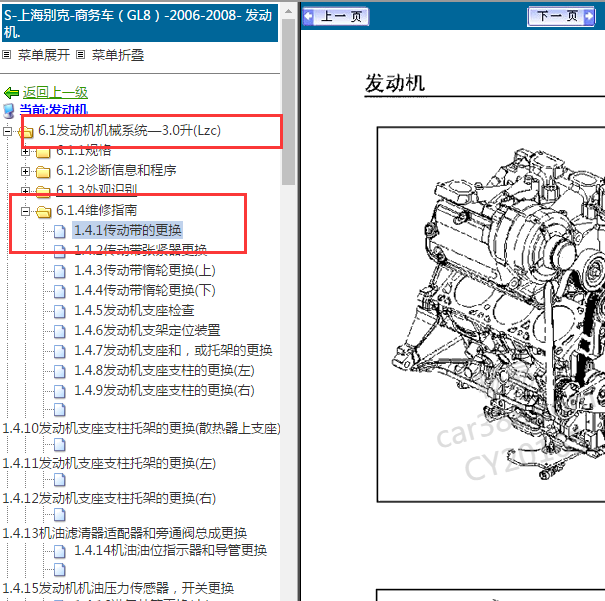Viewport: 605px width, 601px height.
Task: Open 1.4.8发动机支座支柱的更换(左)
Action: (164, 371)
